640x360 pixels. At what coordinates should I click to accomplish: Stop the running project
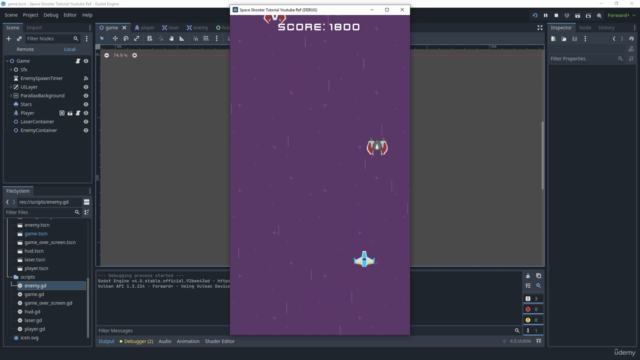(556, 16)
